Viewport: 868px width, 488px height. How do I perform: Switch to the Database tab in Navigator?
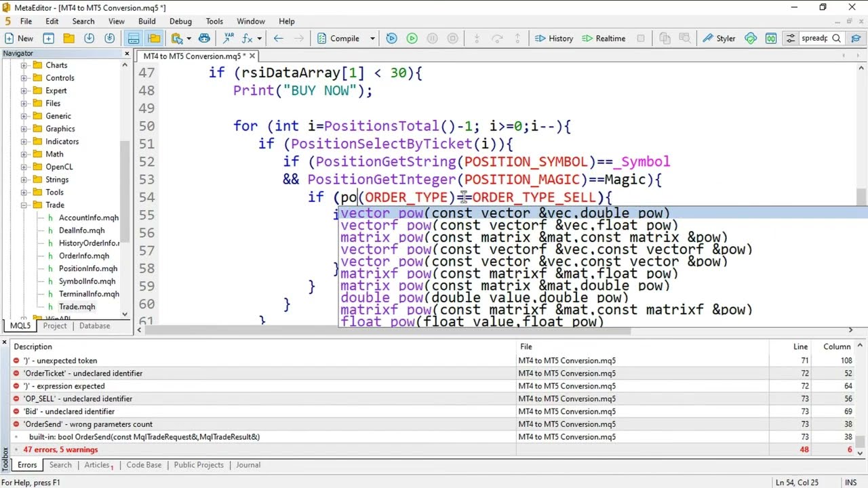tap(94, 326)
